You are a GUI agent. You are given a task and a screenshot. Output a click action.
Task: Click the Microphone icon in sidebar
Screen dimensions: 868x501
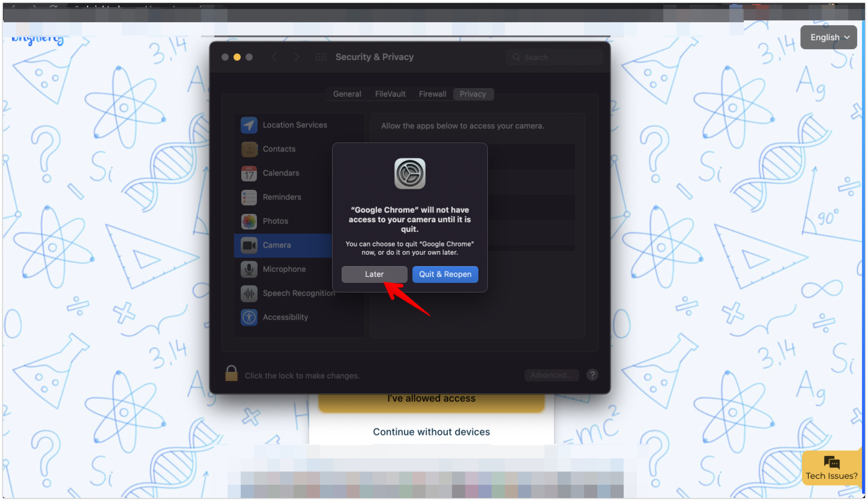tap(249, 269)
